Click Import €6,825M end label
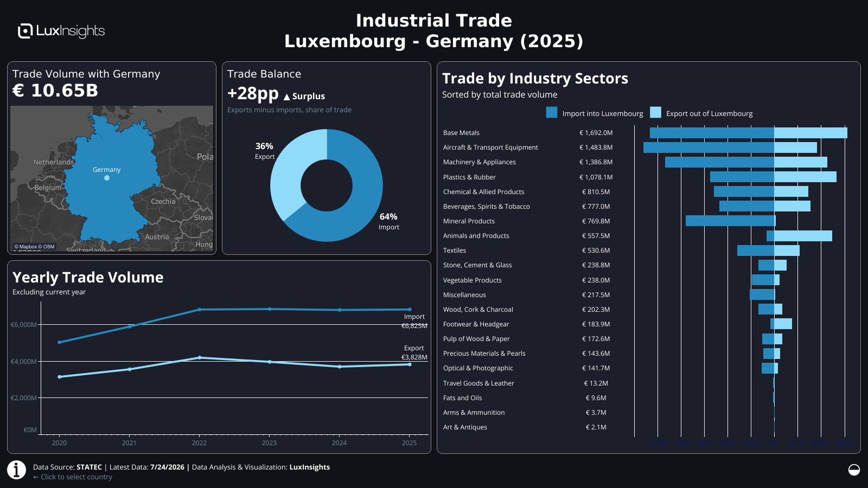The height and width of the screenshot is (488, 868). [x=414, y=321]
